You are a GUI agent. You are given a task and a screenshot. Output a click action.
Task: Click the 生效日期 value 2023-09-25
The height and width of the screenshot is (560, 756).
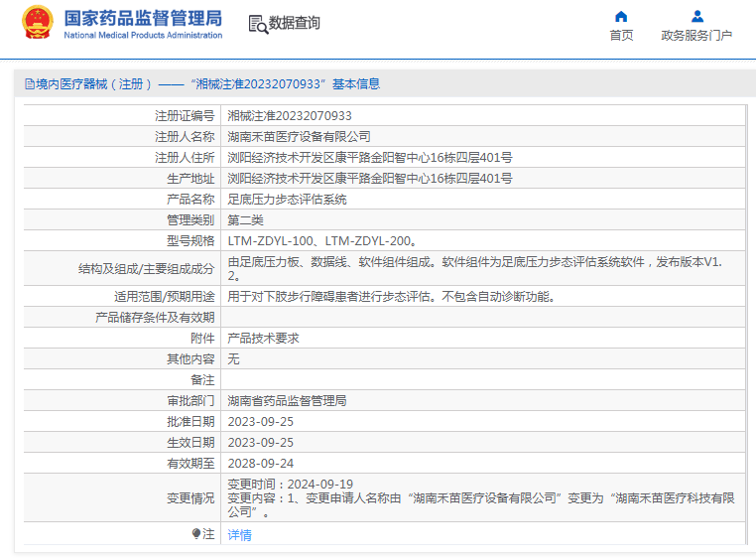click(260, 442)
